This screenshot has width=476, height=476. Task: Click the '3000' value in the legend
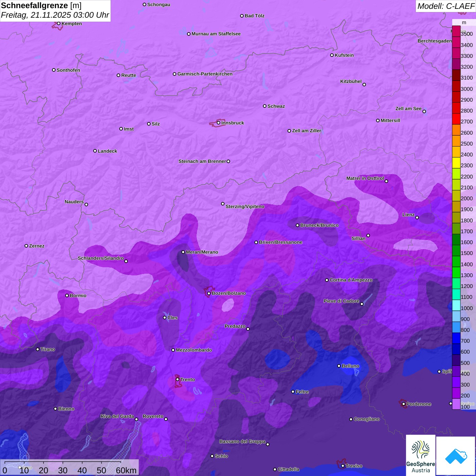tap(466, 89)
